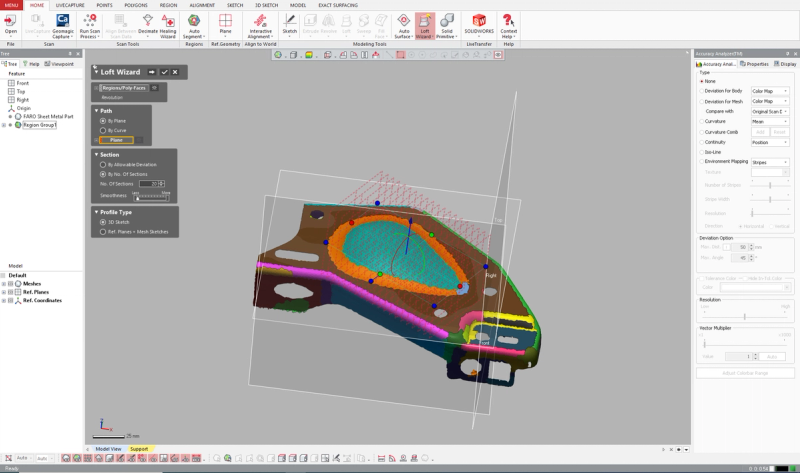Click the Regions/Poly-Faces selection button
The image size is (800, 473).
(123, 88)
